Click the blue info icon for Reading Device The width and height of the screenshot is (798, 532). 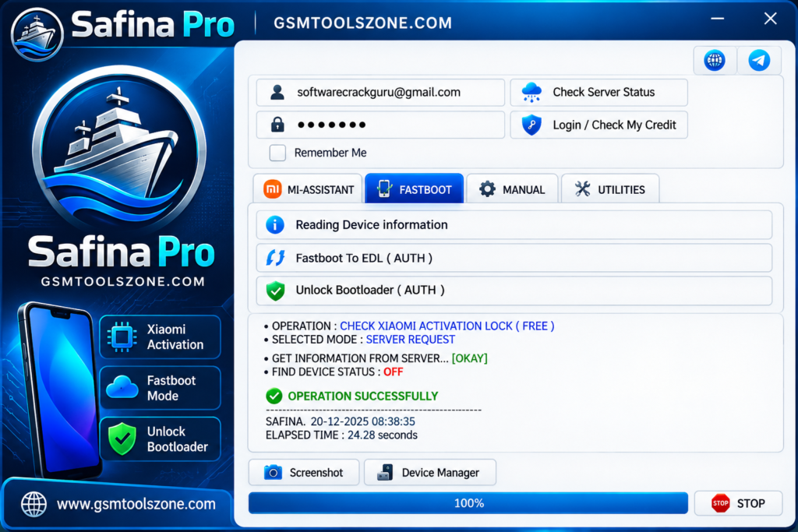point(275,224)
